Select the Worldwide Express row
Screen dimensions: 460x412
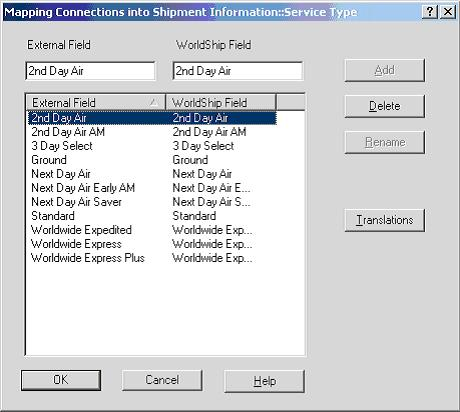click(x=152, y=244)
